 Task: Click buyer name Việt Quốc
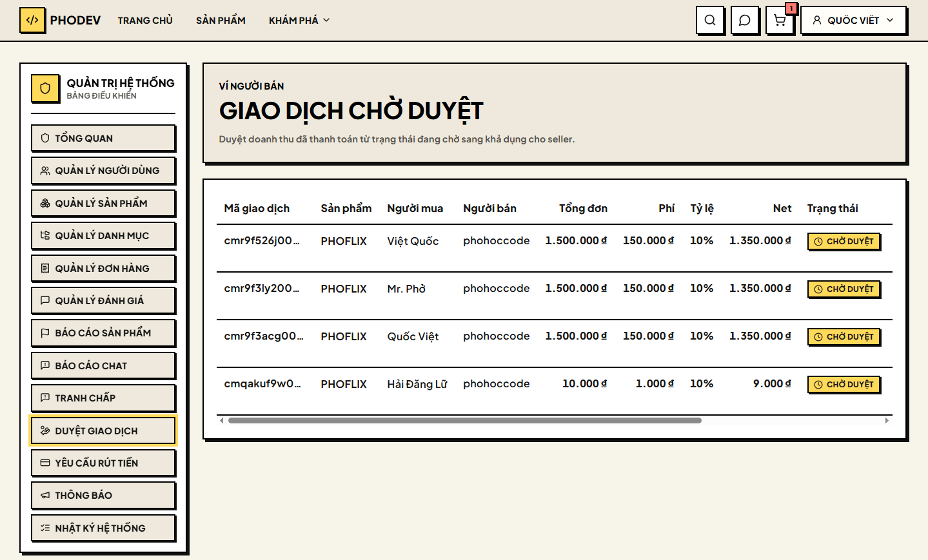click(x=413, y=241)
